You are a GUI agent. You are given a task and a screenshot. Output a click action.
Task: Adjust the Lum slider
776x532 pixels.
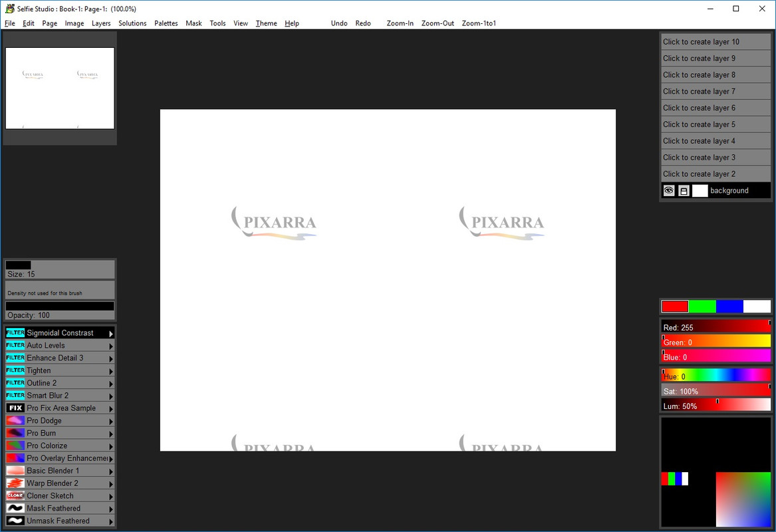click(x=715, y=405)
